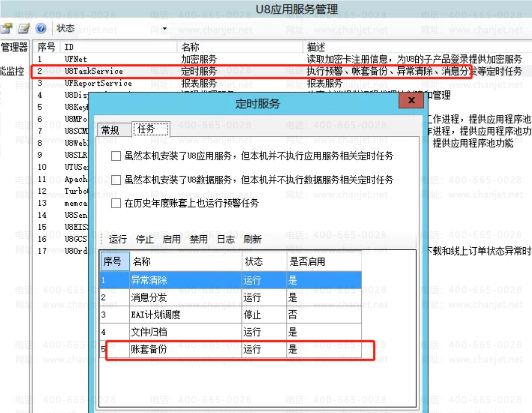
Task: Select service row number 13 memca
Action: click(61, 203)
